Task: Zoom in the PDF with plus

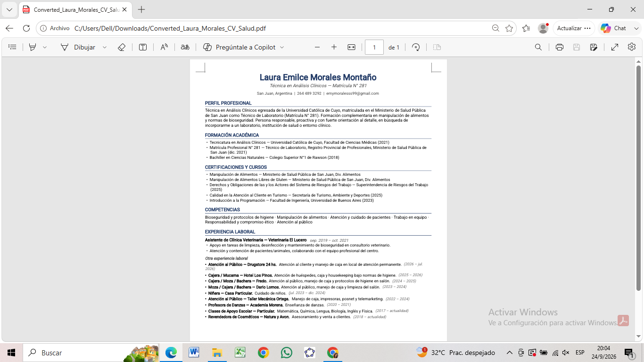Action: click(x=334, y=47)
